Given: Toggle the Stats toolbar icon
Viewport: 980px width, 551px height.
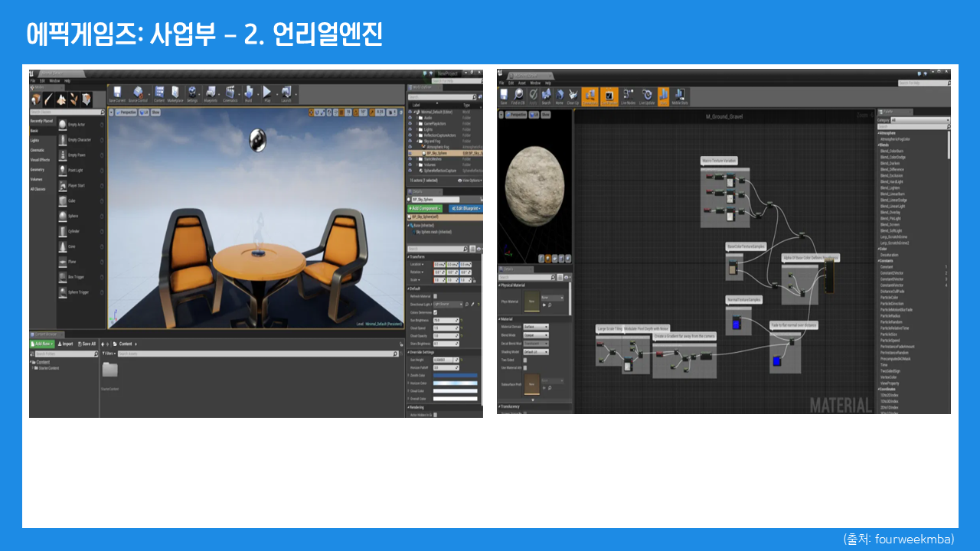Looking at the screenshot, I should click(x=663, y=96).
